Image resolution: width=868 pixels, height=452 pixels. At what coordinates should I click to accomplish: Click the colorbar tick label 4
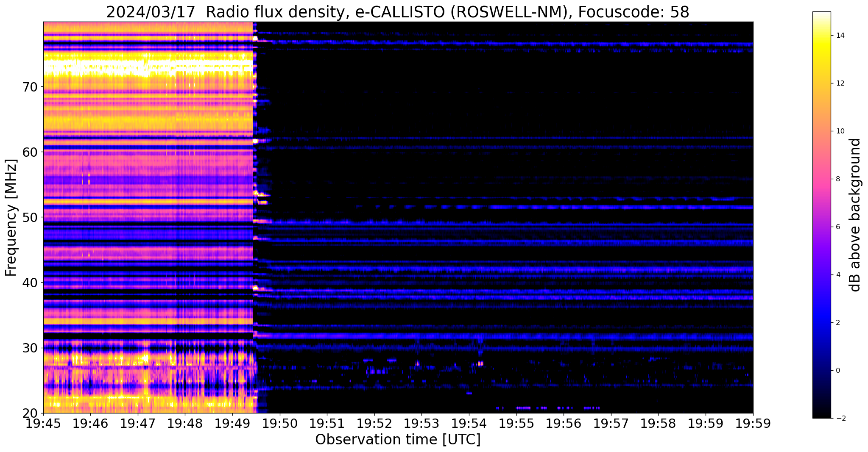point(837,275)
